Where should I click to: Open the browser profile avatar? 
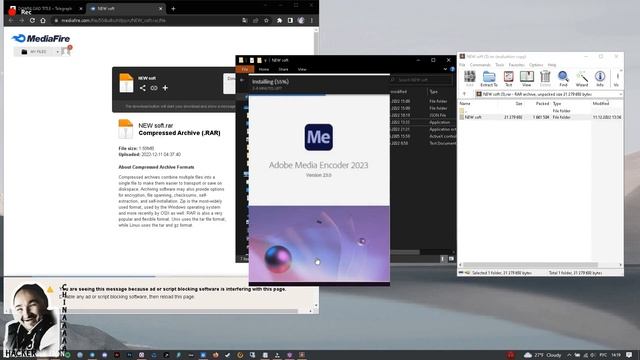[x=301, y=20]
